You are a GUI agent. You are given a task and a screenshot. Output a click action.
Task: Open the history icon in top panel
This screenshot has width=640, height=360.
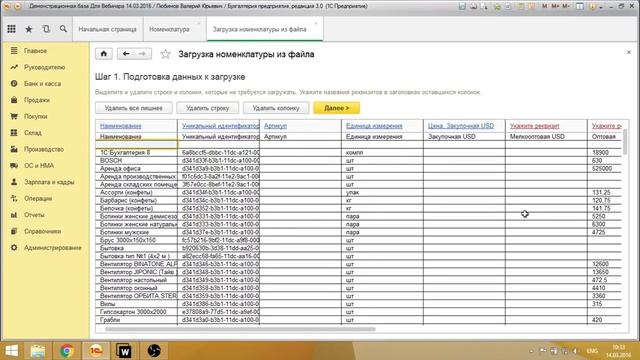coord(46,29)
